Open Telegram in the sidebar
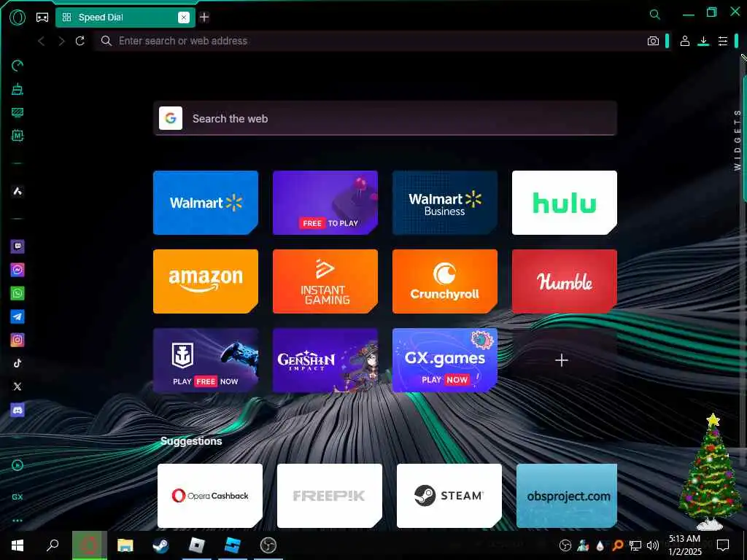747x560 pixels. tap(18, 316)
